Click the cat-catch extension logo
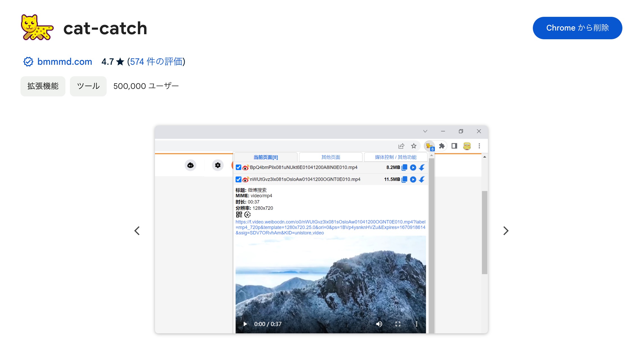The width and height of the screenshot is (644, 351). (37, 27)
